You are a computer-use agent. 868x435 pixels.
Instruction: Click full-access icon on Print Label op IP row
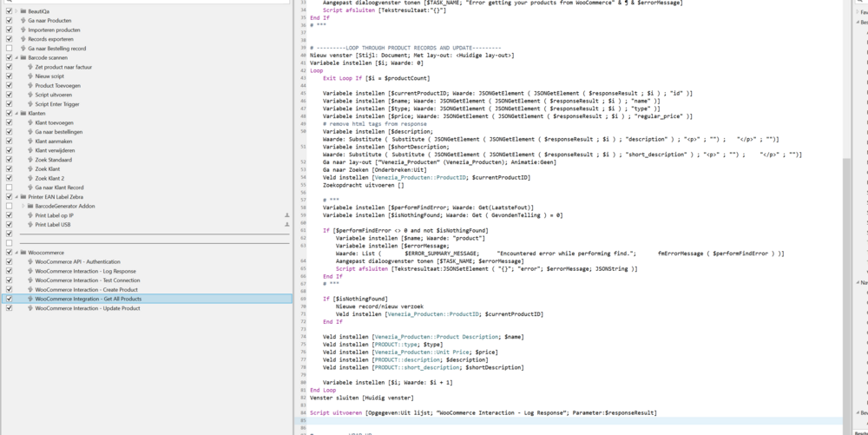(287, 215)
